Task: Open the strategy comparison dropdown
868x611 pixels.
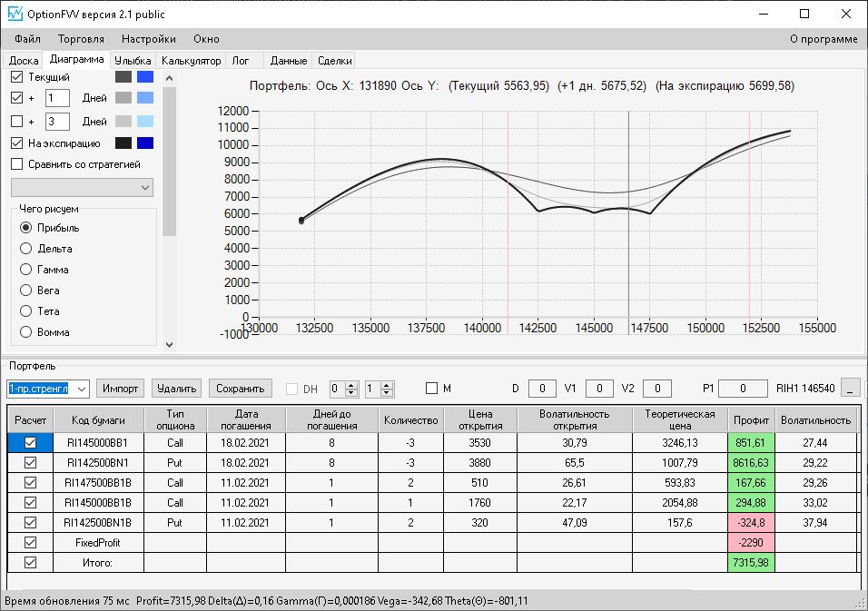Action: (82, 188)
